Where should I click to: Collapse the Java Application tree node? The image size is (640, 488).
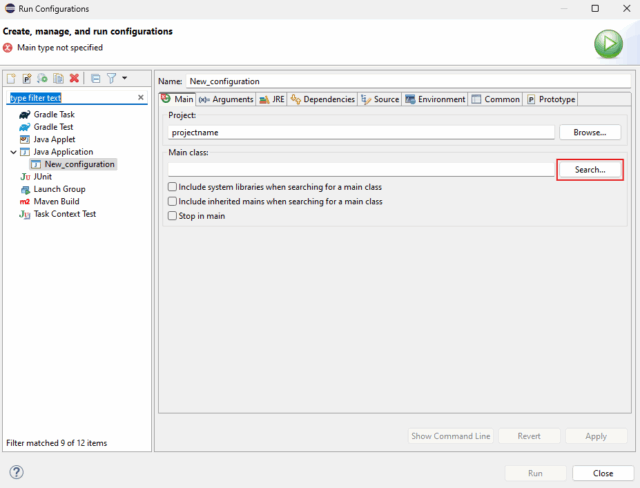[13, 152]
